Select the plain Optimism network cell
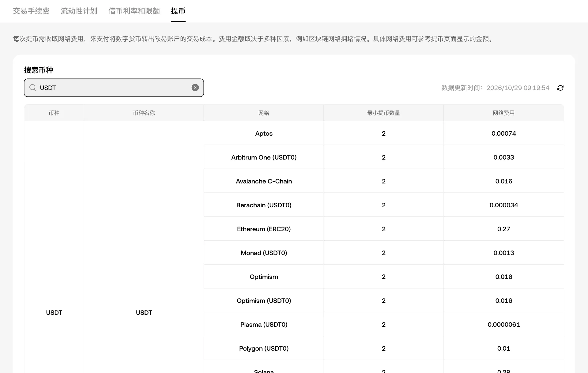Image resolution: width=588 pixels, height=373 pixels. point(264,277)
